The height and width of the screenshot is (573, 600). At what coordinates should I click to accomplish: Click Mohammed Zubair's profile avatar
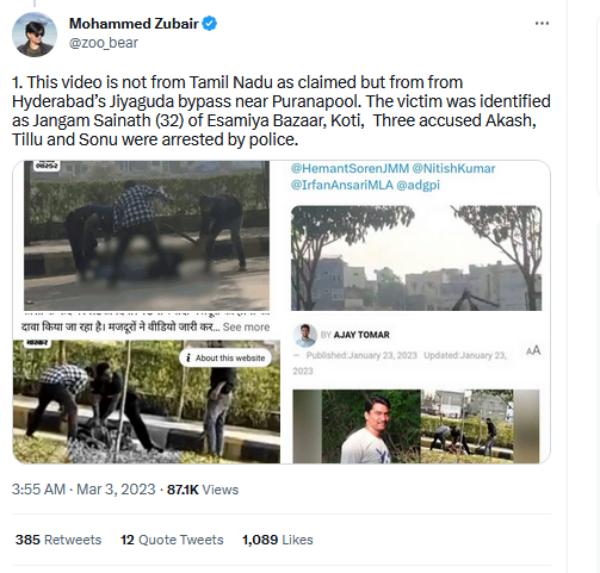point(33,34)
